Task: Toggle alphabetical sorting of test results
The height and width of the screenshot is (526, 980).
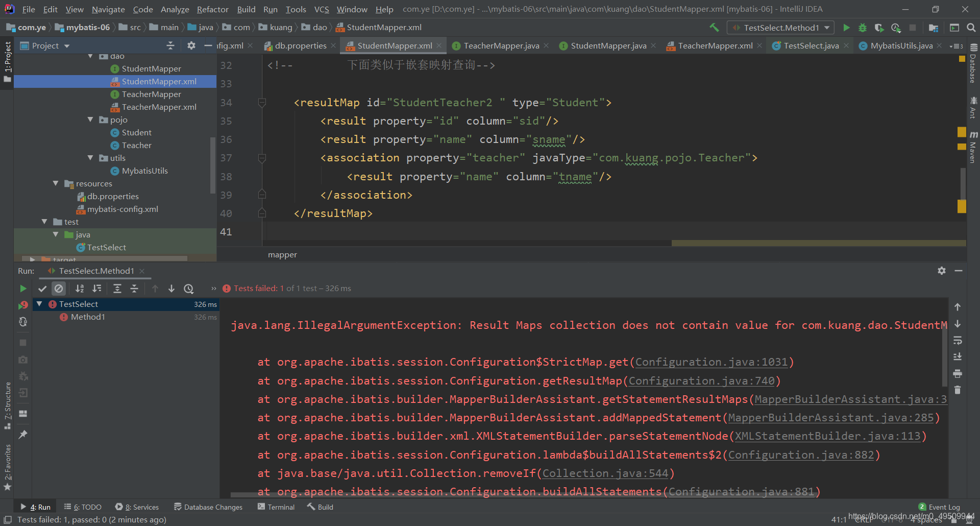Action: pyautogui.click(x=80, y=288)
